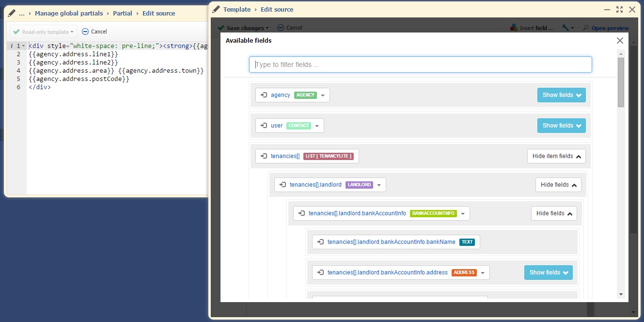Click the insert icon beside agency field
This screenshot has height=322, width=644.
264,95
